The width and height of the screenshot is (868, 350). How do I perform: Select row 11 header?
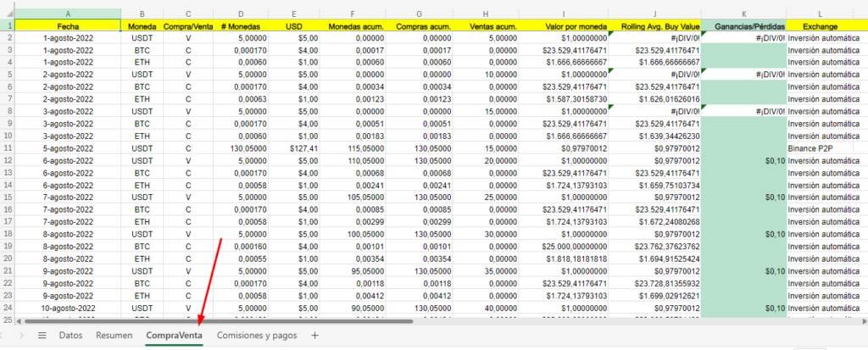(7, 147)
